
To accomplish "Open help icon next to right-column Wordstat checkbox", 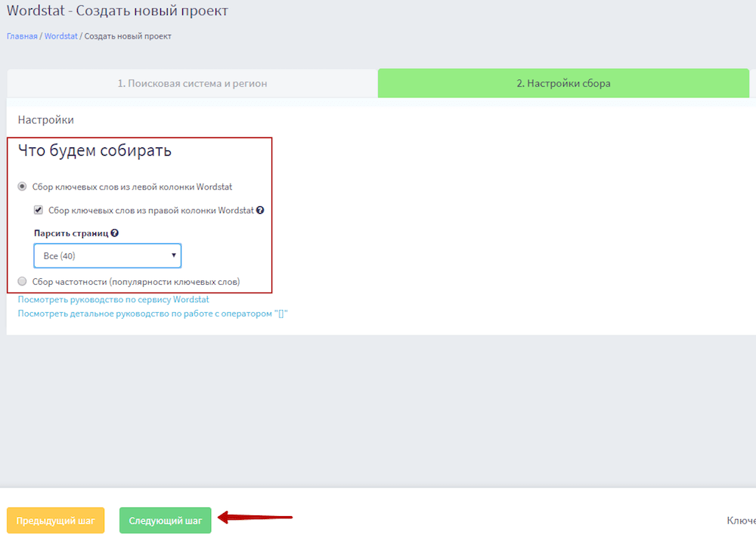I will [x=260, y=210].
